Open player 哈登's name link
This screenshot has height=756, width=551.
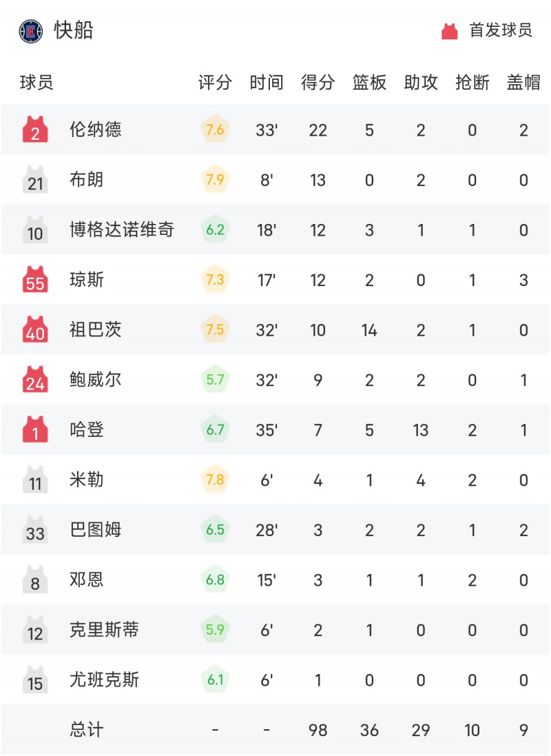point(87,429)
